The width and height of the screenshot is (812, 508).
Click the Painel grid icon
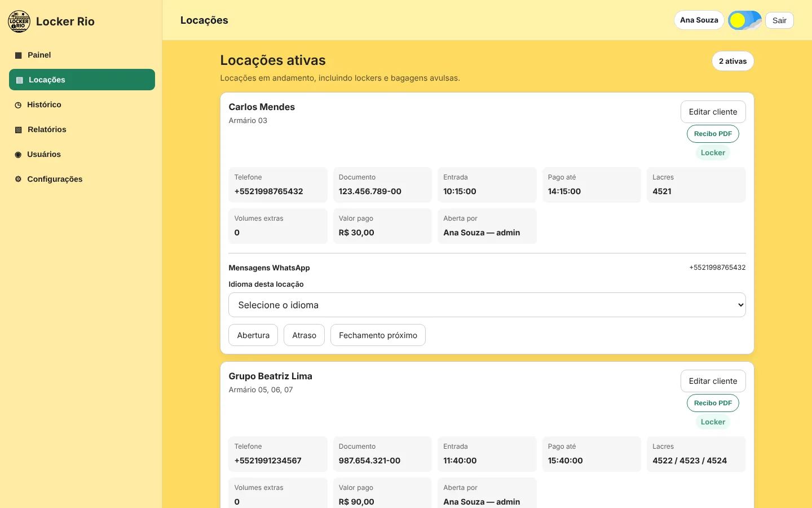tap(18, 55)
